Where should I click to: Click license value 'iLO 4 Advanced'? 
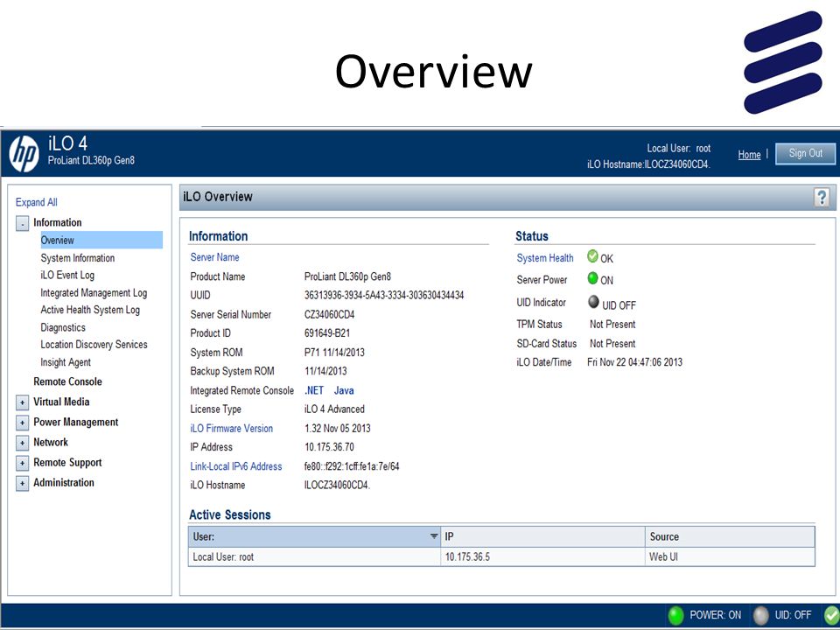[334, 409]
